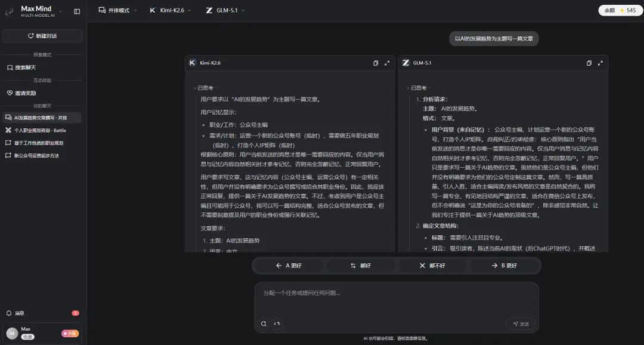644x345 pixels.
Task: Copy the Kimi-K2.6 response
Action: (x=376, y=63)
